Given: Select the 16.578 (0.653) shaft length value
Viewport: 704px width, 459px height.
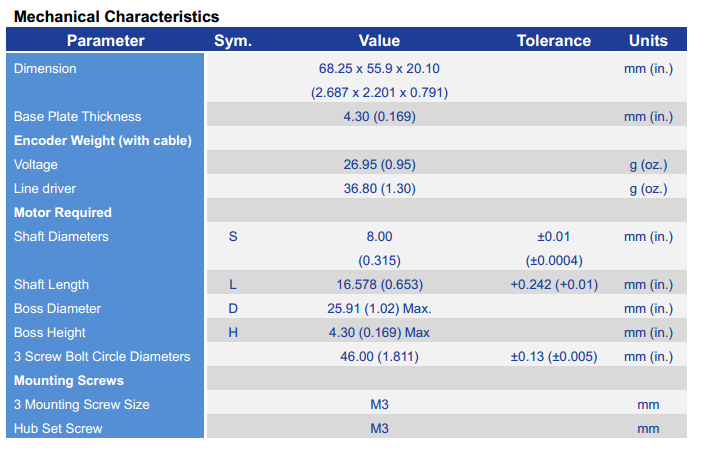Looking at the screenshot, I should tap(379, 285).
